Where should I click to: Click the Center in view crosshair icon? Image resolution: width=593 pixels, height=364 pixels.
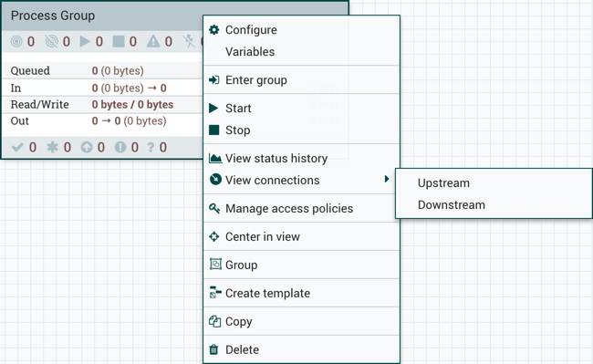coord(214,236)
